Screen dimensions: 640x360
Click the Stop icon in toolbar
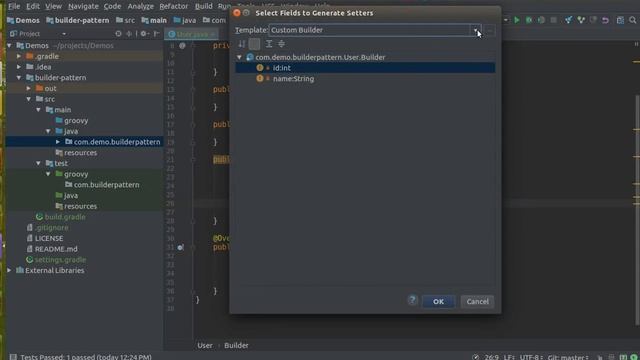(553, 20)
